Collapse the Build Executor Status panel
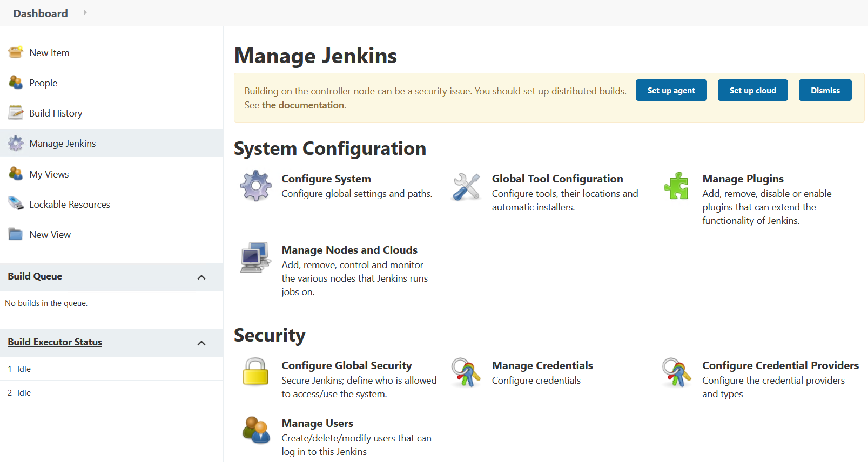The image size is (868, 462). coord(201,343)
